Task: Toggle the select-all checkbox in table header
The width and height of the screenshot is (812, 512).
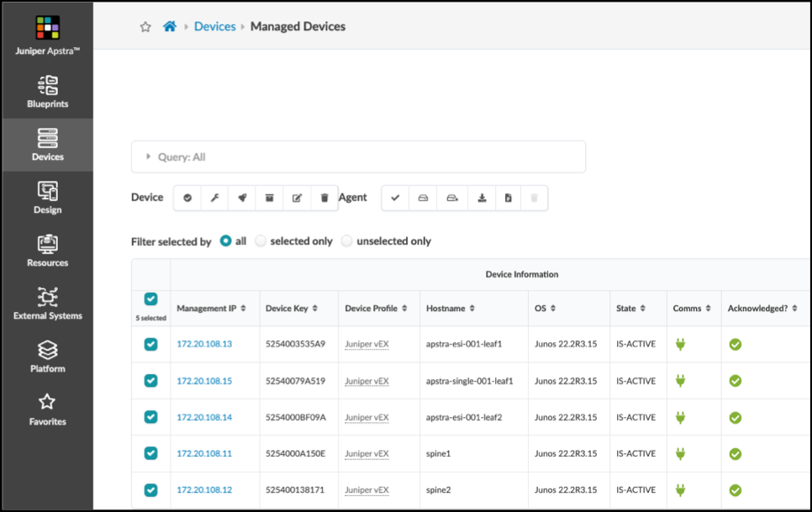Action: (150, 298)
